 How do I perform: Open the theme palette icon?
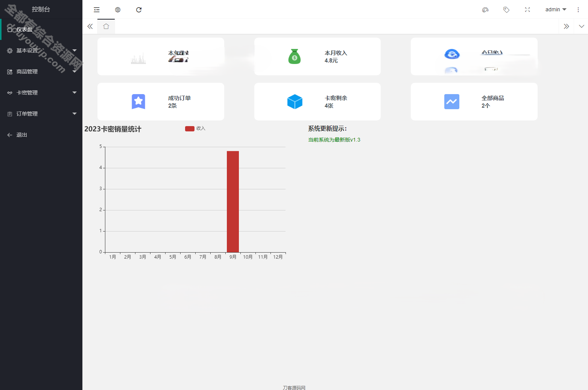tap(485, 10)
